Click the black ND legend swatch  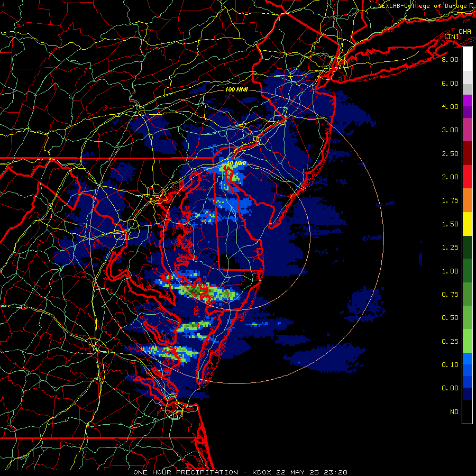coord(467,411)
